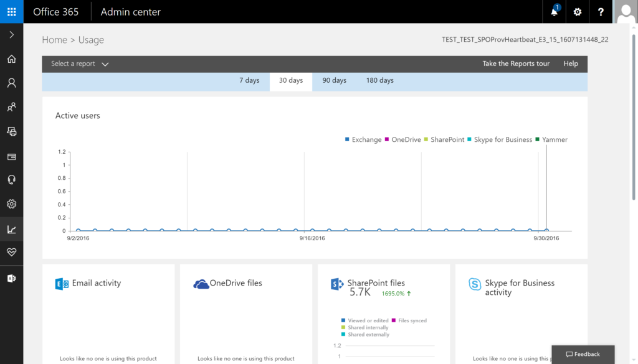Screen dimensions: 638x364
Task: Toggle Shared internally legend item
Action: tap(364, 327)
